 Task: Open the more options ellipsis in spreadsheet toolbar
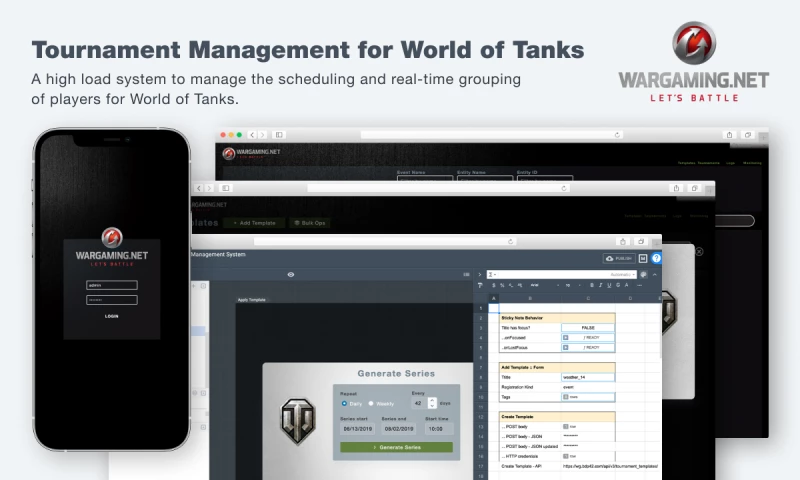tap(639, 285)
